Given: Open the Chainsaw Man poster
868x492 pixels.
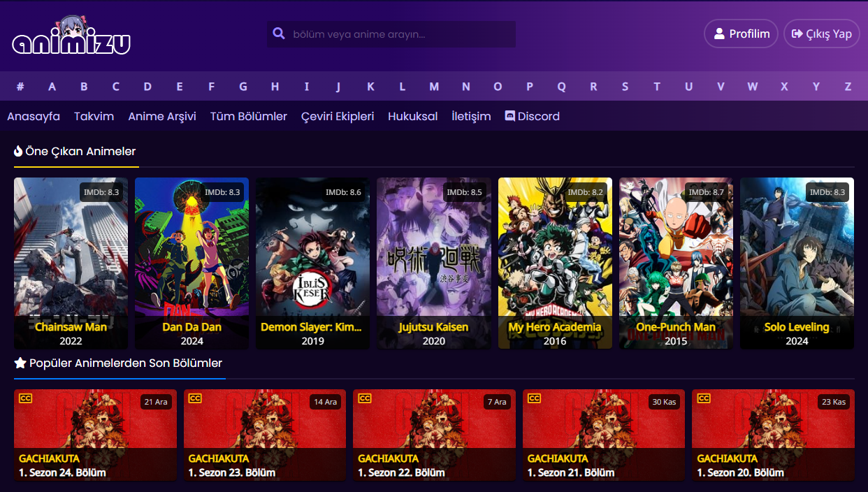Looking at the screenshot, I should [71, 263].
